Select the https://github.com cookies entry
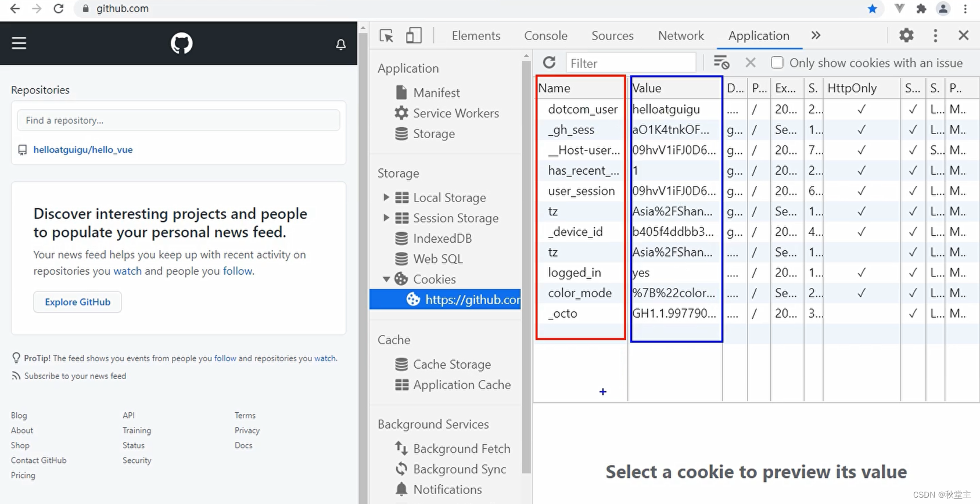This screenshot has height=504, width=980. tap(445, 300)
